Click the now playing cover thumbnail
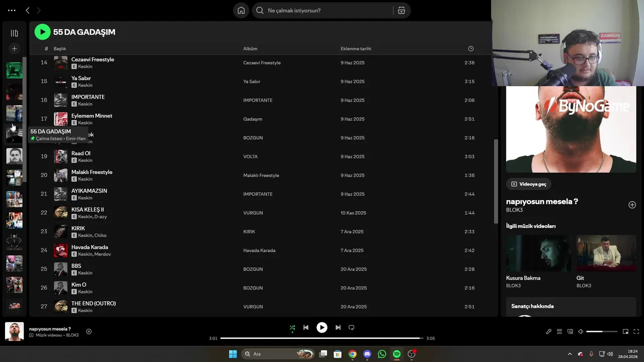Image resolution: width=644 pixels, height=362 pixels. [x=14, y=331]
